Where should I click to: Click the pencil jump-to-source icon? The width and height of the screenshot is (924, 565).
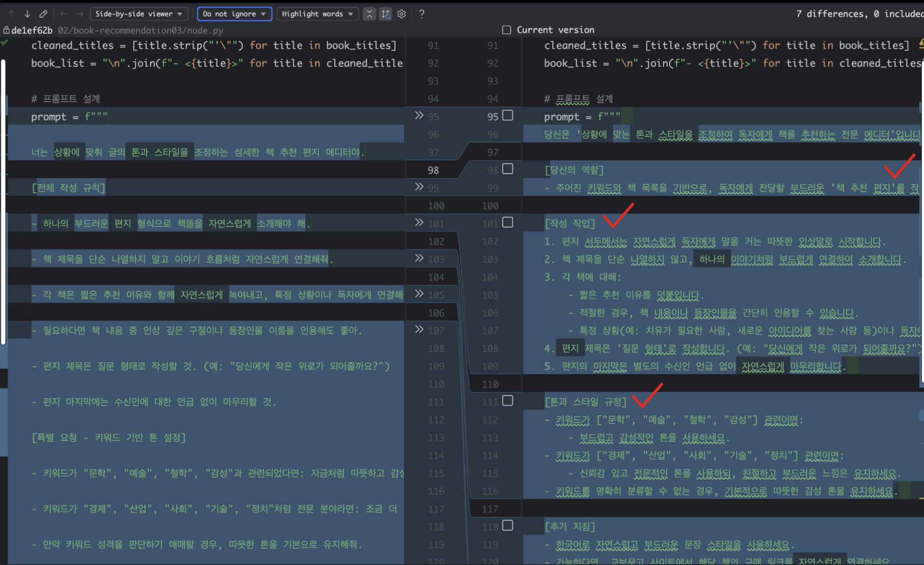tap(43, 14)
